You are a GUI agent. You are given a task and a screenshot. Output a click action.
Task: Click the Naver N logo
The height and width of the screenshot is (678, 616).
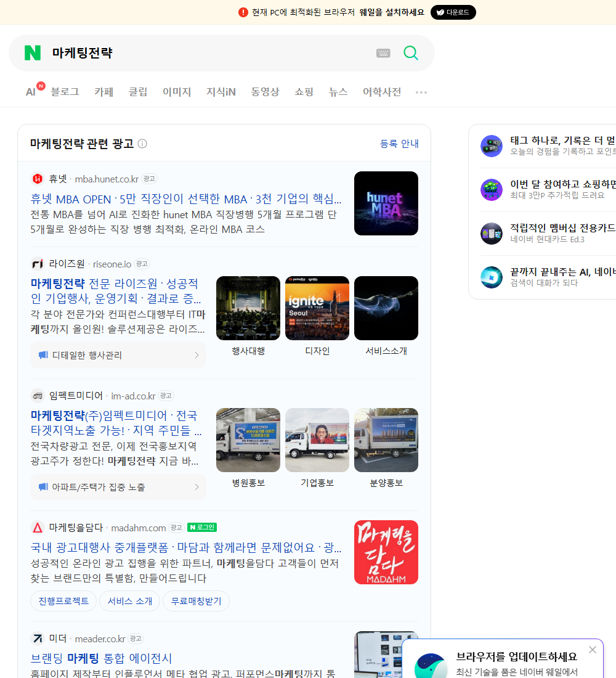point(33,53)
